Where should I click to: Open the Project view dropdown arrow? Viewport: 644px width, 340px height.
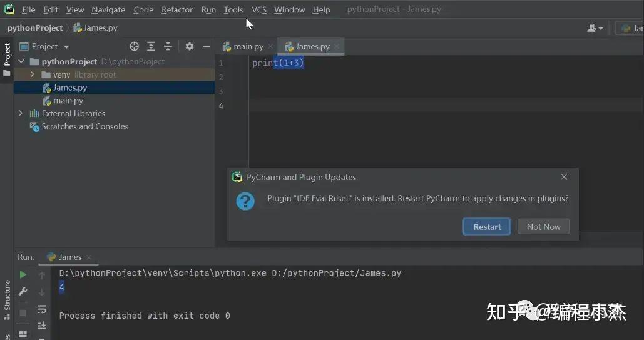[66, 47]
